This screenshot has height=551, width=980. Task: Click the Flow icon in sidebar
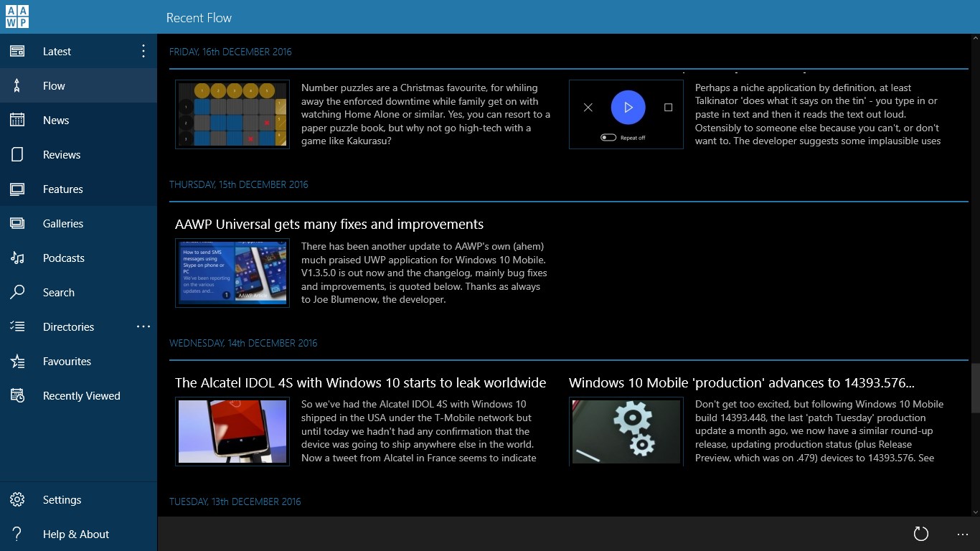click(17, 85)
